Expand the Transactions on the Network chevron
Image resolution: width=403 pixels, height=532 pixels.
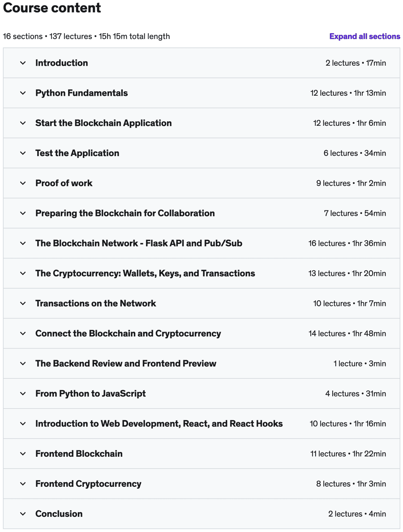23,303
